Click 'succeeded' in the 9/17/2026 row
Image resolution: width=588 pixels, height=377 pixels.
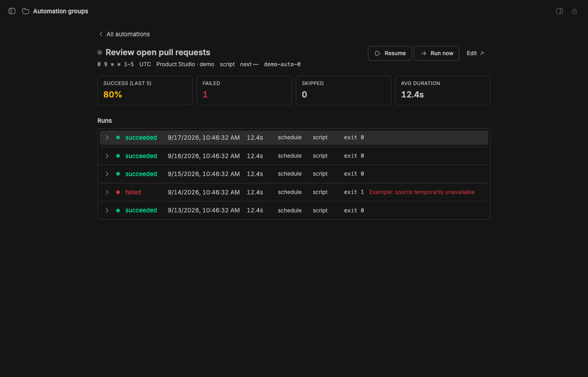(x=141, y=137)
